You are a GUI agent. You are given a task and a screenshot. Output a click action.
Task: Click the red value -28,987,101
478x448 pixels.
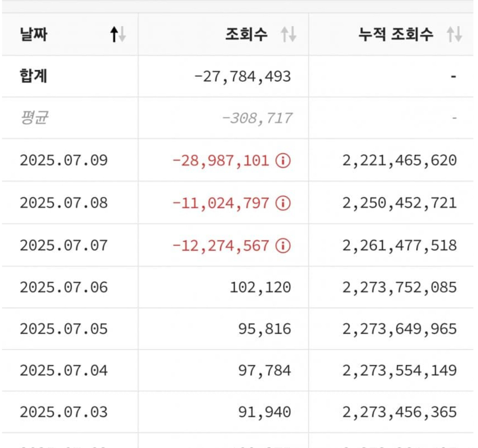(221, 160)
